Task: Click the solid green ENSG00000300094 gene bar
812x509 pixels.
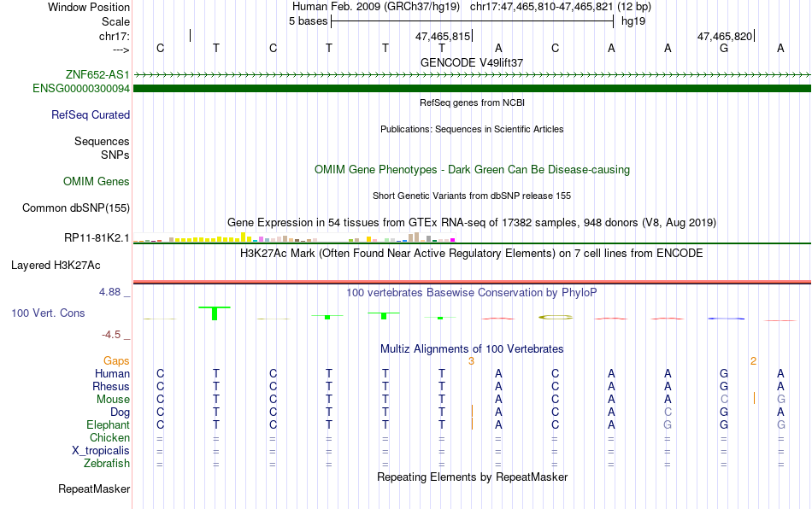Action: (473, 89)
